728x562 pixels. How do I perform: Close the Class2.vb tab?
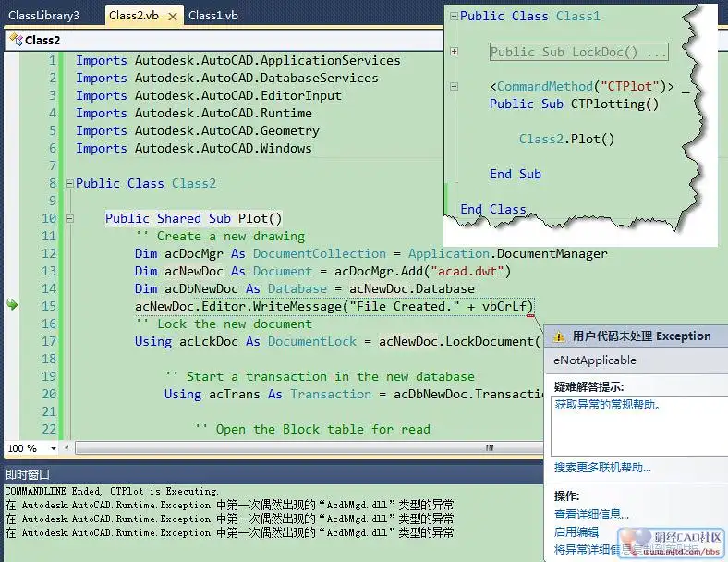coord(173,17)
